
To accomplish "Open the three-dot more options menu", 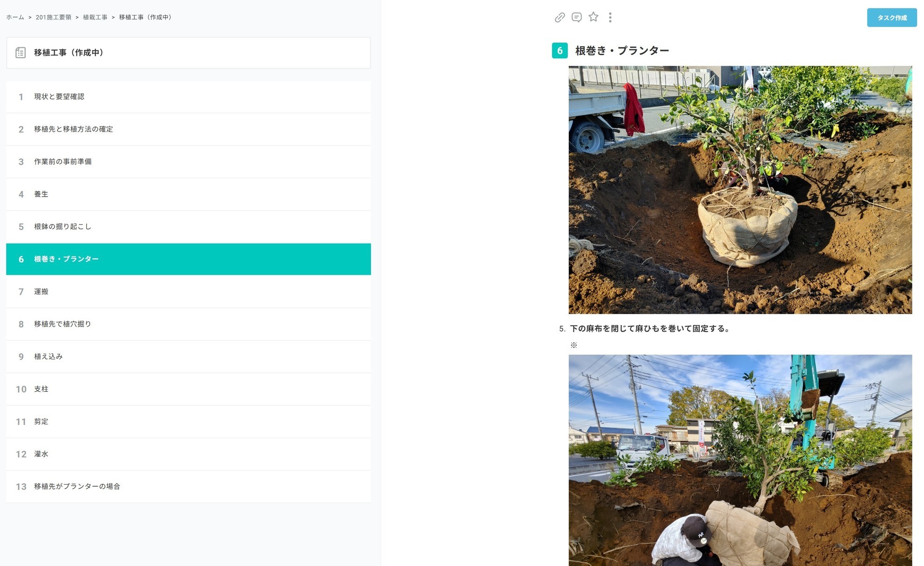I will pos(610,17).
